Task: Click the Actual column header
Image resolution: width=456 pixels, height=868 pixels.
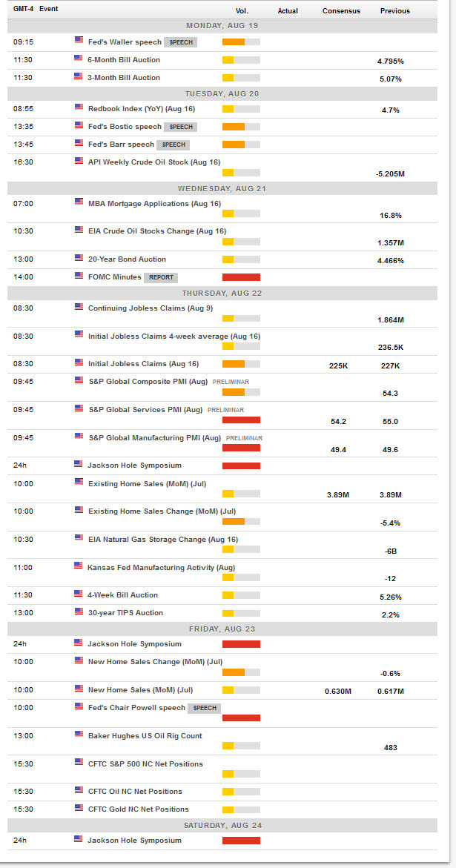Action: click(288, 10)
